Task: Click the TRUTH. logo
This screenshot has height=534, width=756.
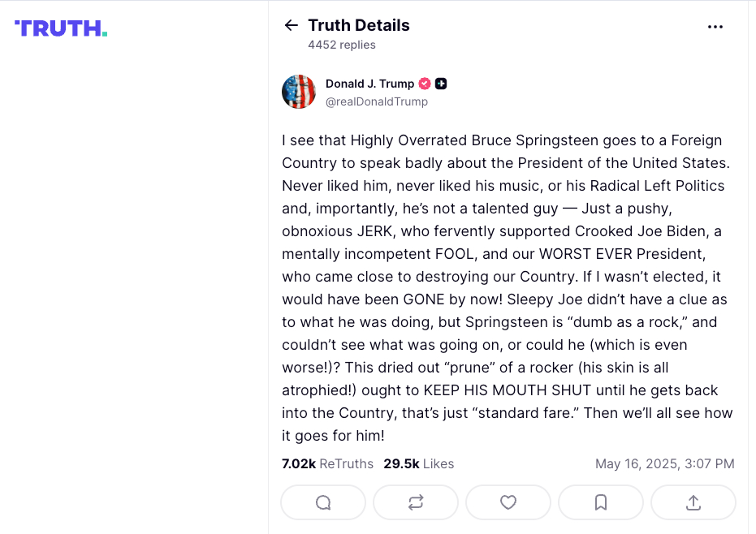Action: [61, 28]
